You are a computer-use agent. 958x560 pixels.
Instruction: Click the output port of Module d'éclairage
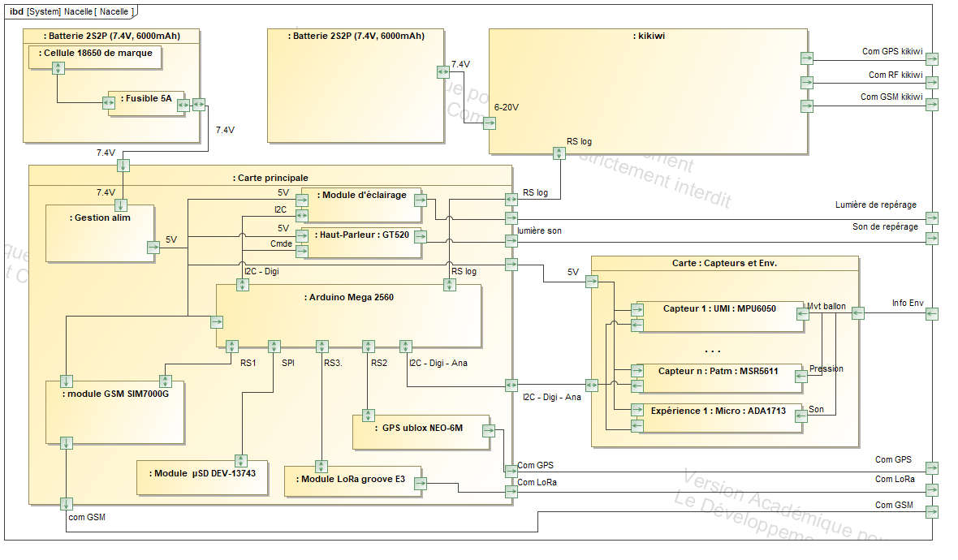[421, 200]
